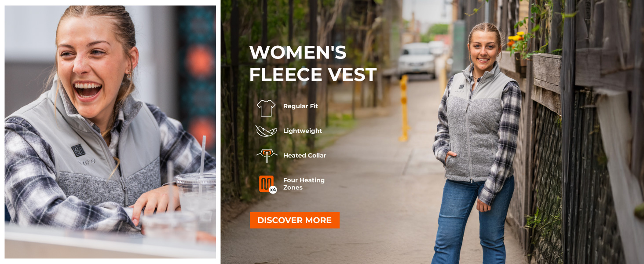Click the WOMEN'S FLEECE VEST heading
This screenshot has height=264, width=644.
point(313,64)
